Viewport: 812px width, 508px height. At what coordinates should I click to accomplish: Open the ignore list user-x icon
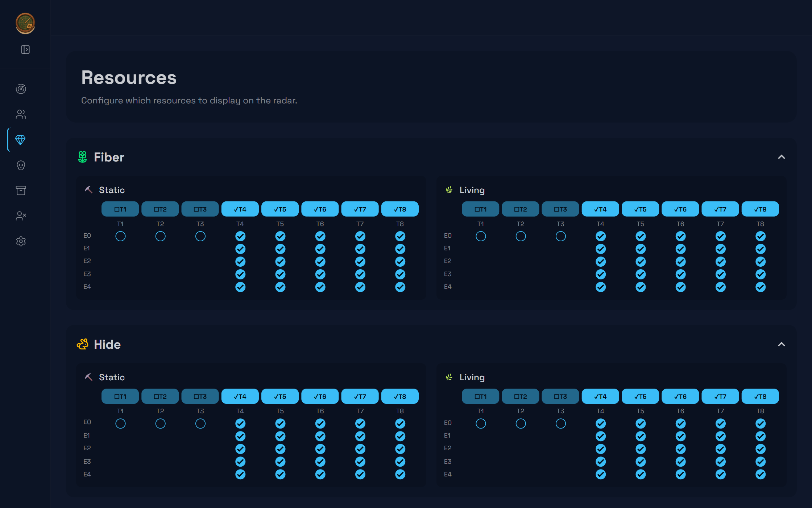click(x=21, y=216)
